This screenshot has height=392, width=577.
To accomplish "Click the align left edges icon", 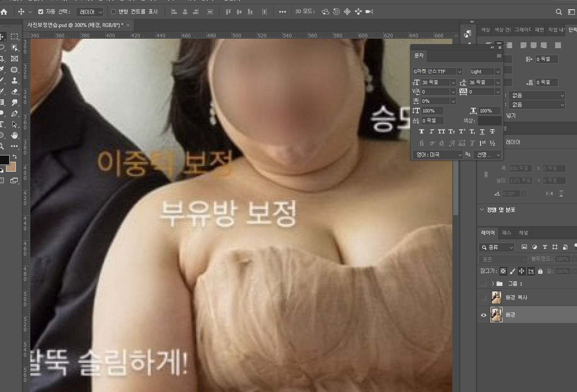I will point(174,12).
